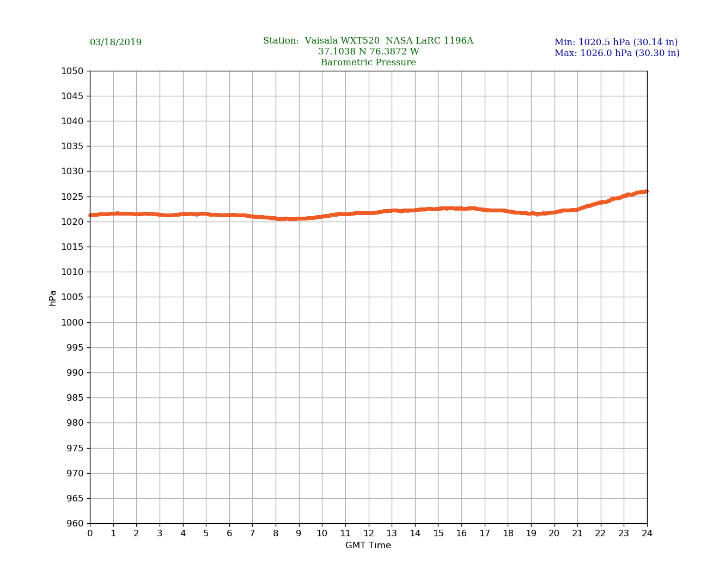Click the GMT Time x-axis label

click(x=368, y=546)
